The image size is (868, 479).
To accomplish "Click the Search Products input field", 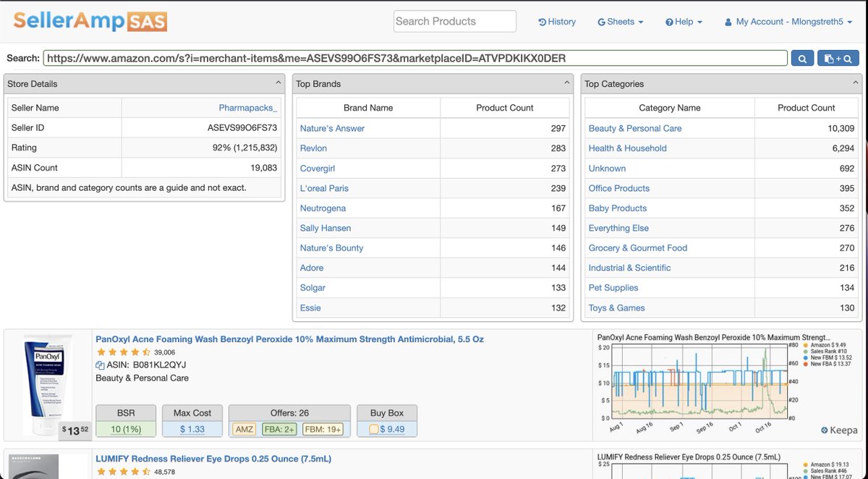I will point(454,21).
